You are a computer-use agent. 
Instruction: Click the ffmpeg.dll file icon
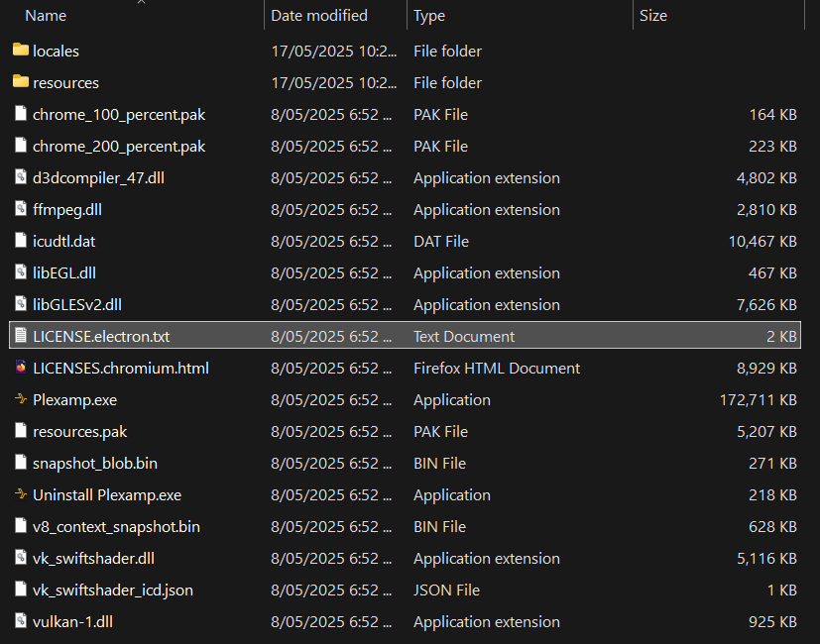point(21,210)
